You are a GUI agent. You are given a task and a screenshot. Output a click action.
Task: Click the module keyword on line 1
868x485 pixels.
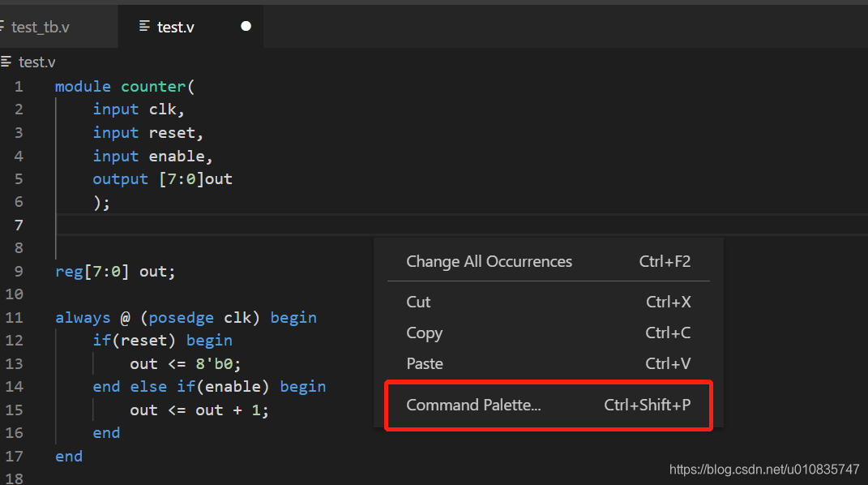pos(82,85)
